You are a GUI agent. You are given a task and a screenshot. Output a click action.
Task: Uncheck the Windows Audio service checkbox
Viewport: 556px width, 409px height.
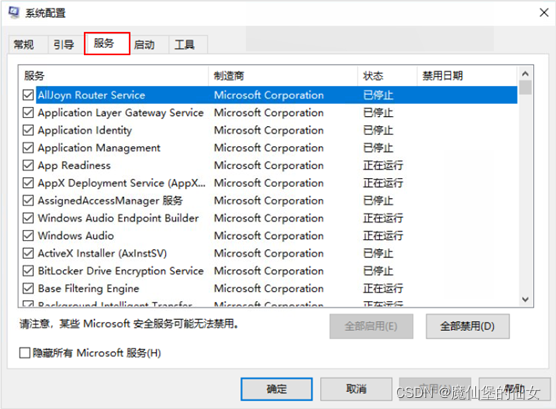coord(28,236)
